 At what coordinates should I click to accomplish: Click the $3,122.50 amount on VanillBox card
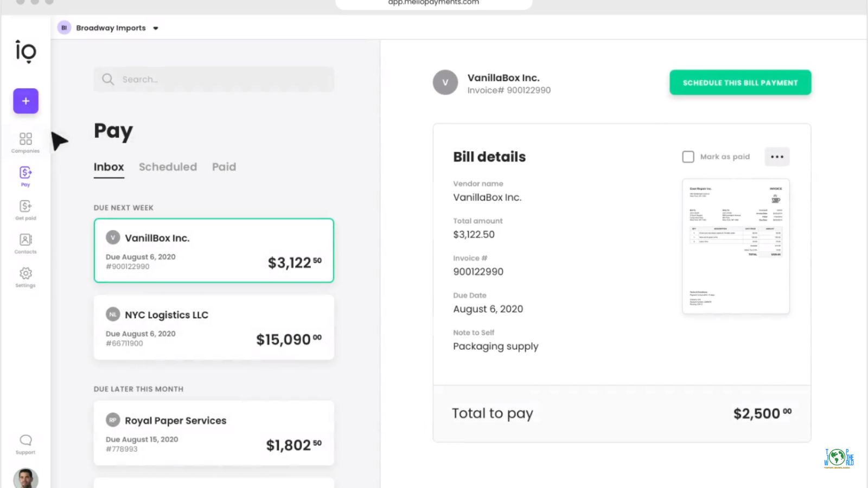tap(295, 262)
